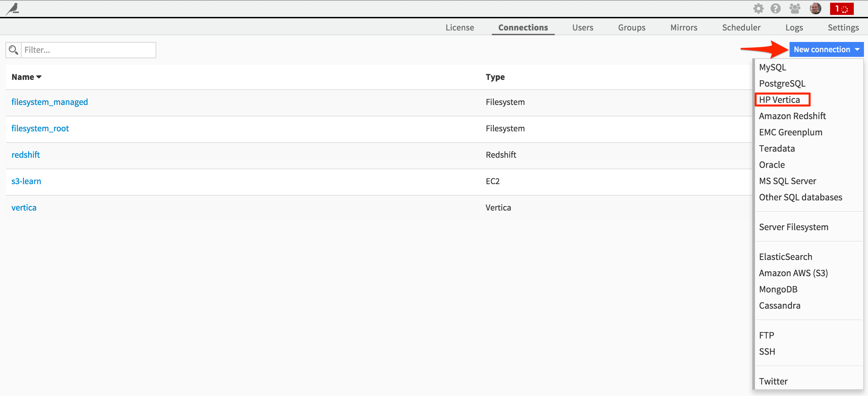Select Amazon Redshift connection type
Image resolution: width=868 pixels, height=396 pixels.
tap(792, 116)
